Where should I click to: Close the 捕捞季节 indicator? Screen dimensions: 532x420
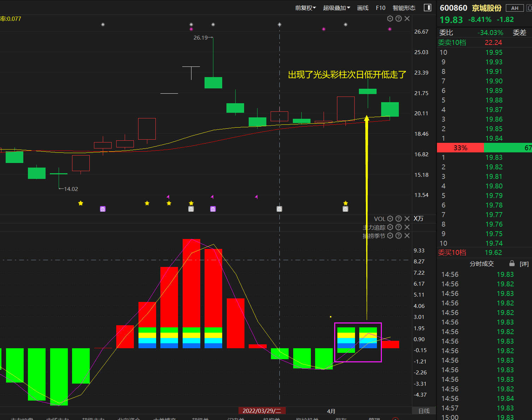point(407,235)
